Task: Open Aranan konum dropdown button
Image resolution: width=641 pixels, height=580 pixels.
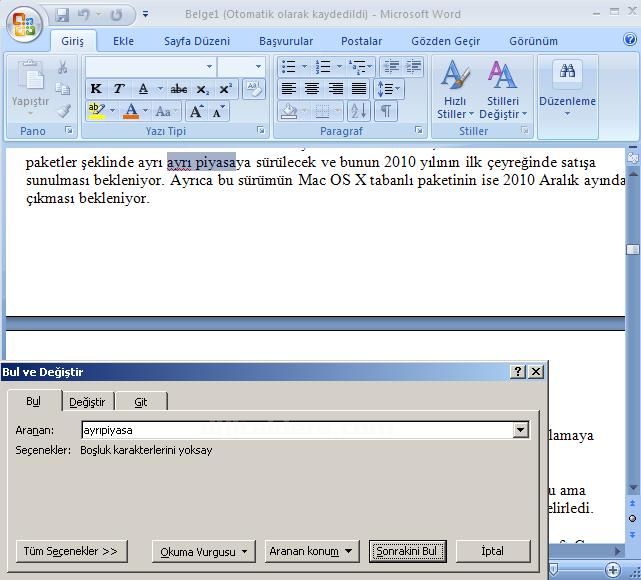Action: pos(312,551)
